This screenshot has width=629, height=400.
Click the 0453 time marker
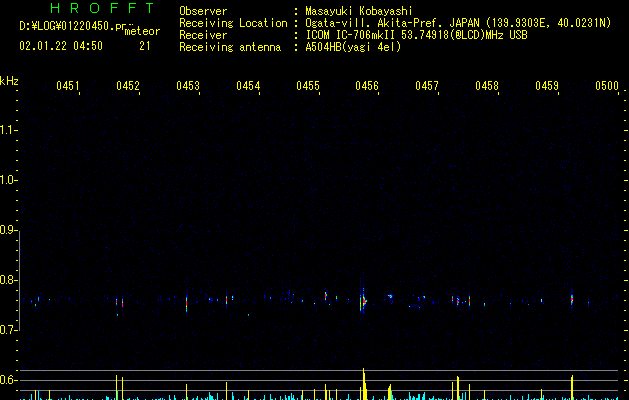pos(188,86)
